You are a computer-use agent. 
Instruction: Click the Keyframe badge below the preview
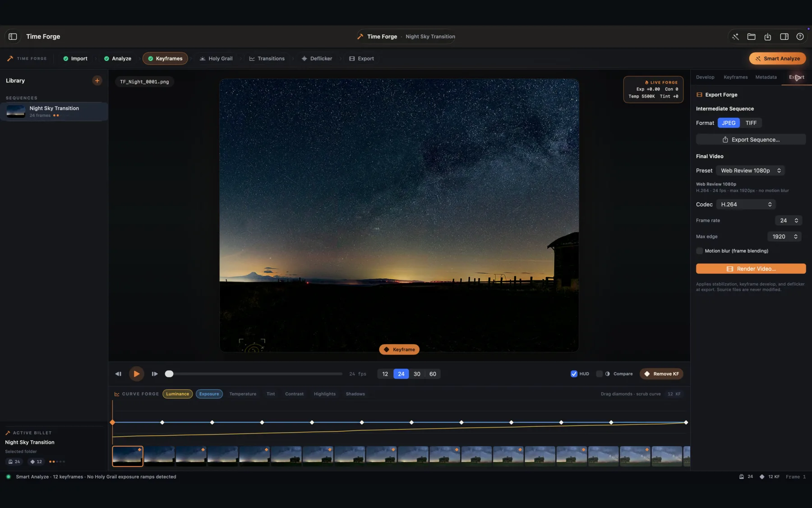click(399, 350)
